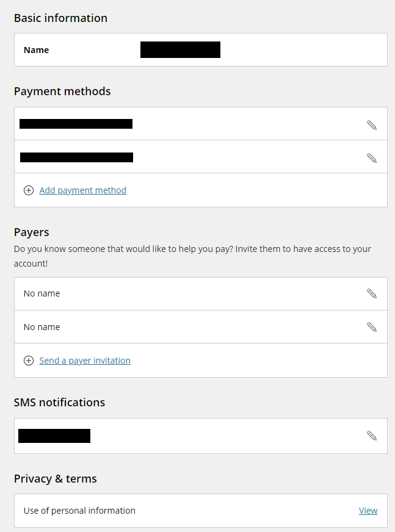The height and width of the screenshot is (532, 395).
Task: Edit the second No name payer
Action: pyautogui.click(x=372, y=327)
